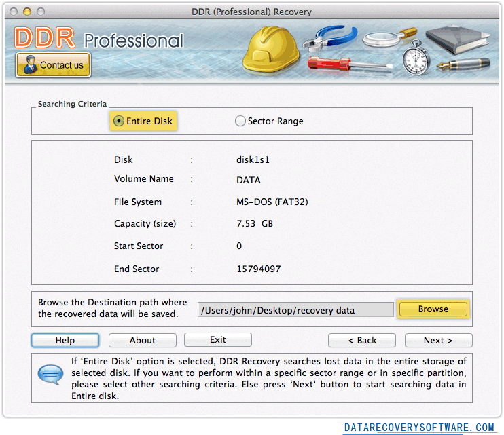The image size is (504, 435).
Task: Click the DDR Professional logo
Action: point(99,38)
